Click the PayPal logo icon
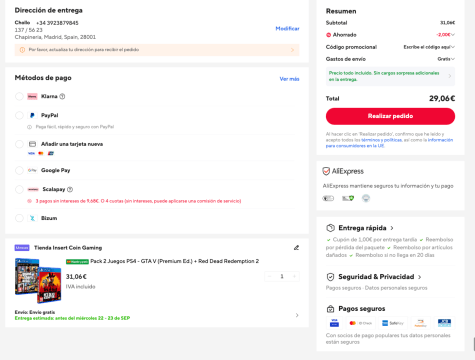The image size is (475, 360). 32,115
